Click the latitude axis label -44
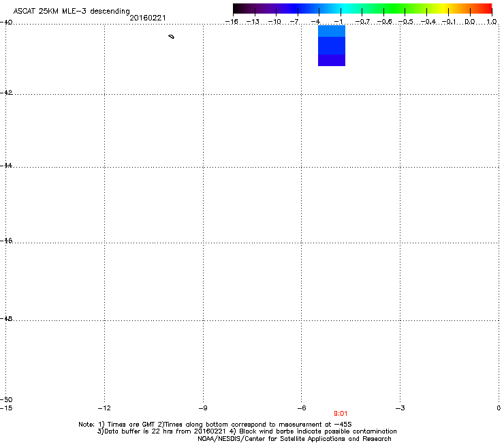 coord(6,166)
